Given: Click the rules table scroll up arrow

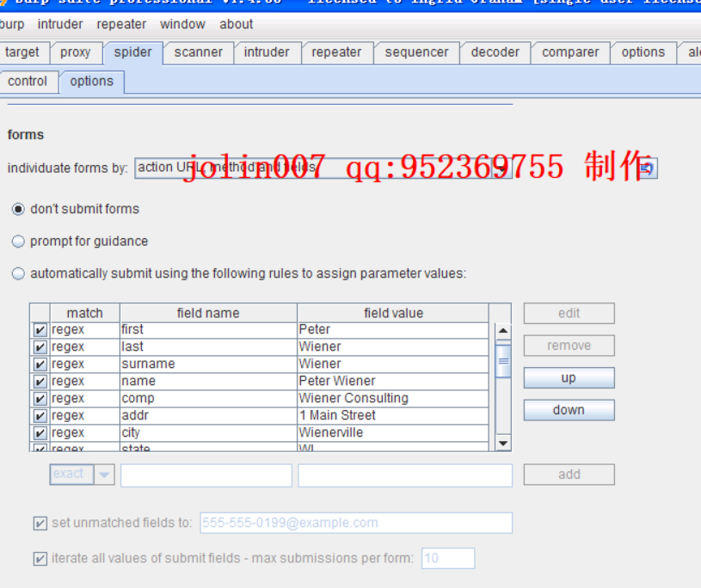Looking at the screenshot, I should pos(503,331).
